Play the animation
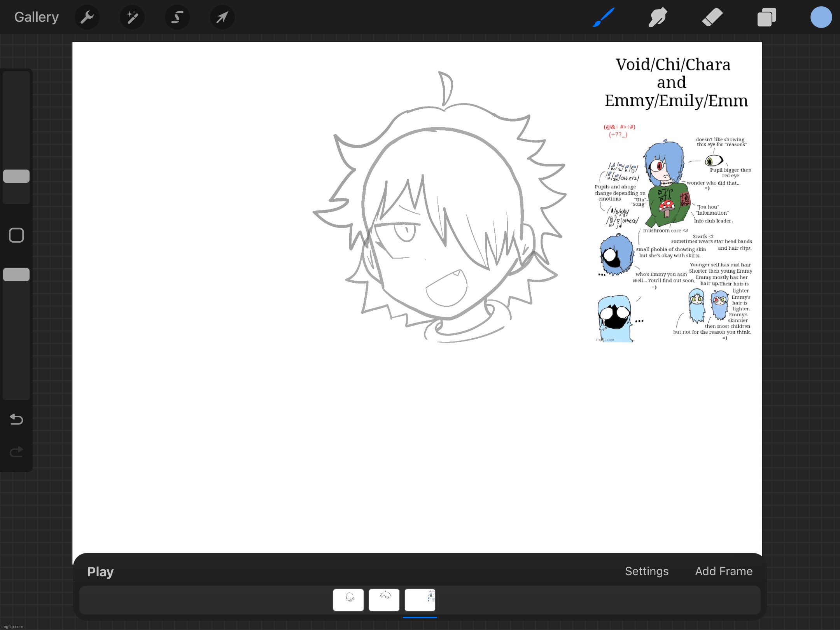 [100, 572]
